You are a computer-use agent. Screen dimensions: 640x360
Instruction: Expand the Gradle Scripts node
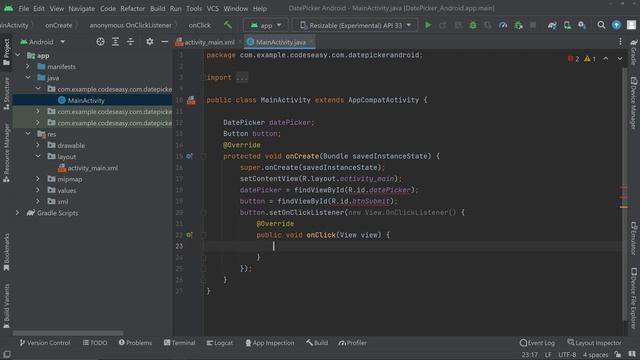point(18,212)
